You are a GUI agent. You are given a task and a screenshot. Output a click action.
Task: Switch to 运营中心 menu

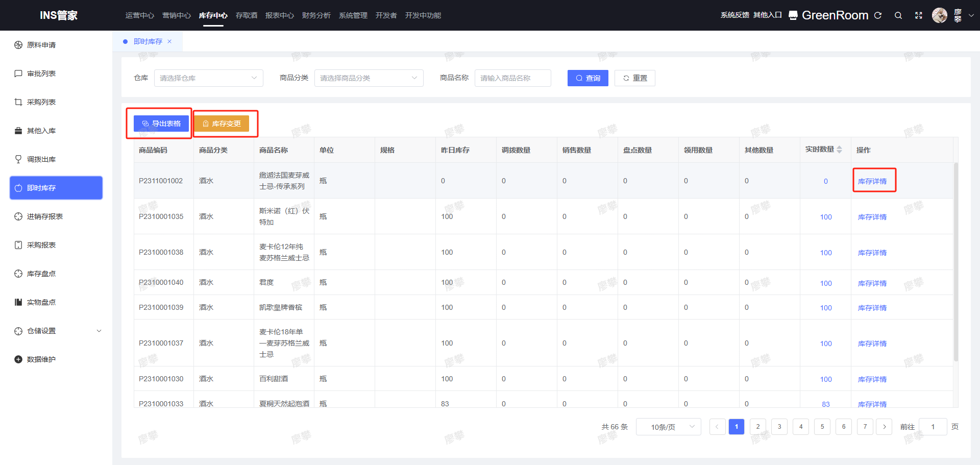click(x=140, y=15)
